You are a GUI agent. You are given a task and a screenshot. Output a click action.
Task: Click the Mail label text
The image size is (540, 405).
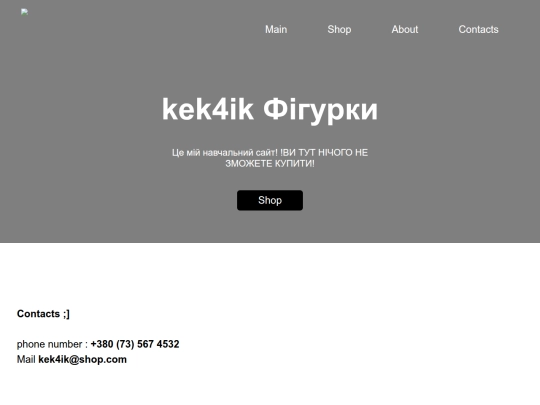click(26, 359)
